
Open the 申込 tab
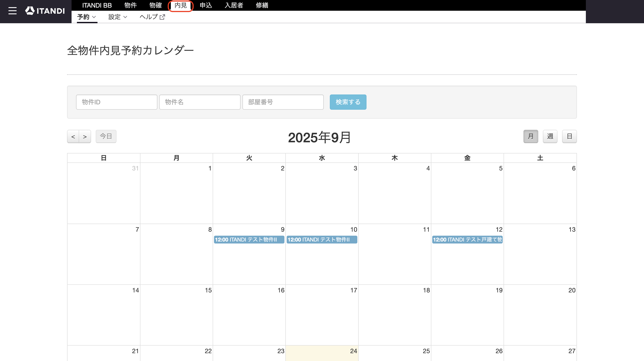coord(206,5)
